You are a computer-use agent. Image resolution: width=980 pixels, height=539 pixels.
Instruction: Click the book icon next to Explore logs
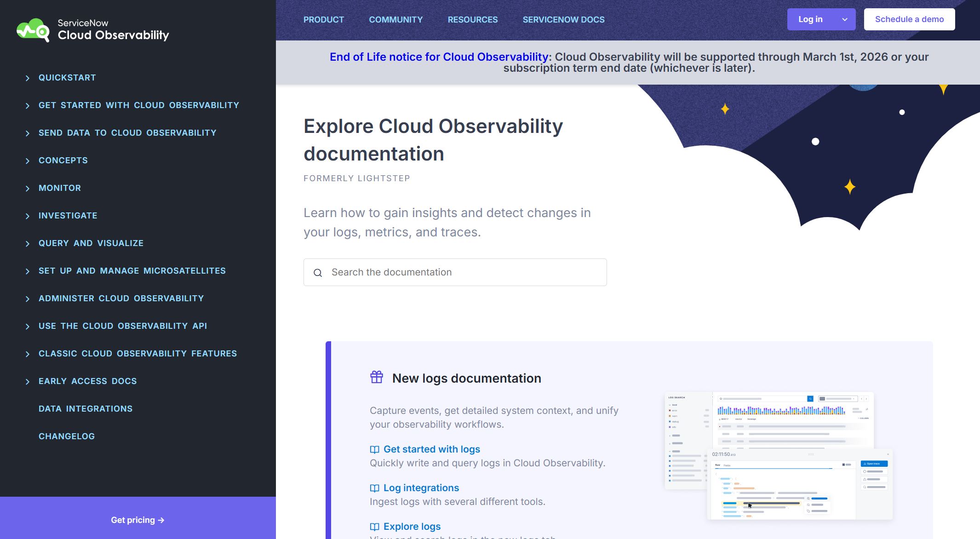pos(375,527)
